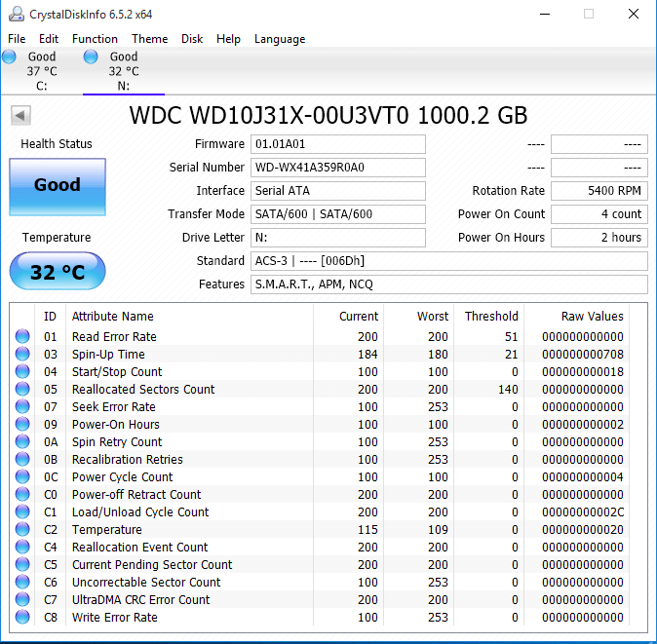Click the status orb for Recalibration Retries
The width and height of the screenshot is (657, 644).
pyautogui.click(x=22, y=459)
